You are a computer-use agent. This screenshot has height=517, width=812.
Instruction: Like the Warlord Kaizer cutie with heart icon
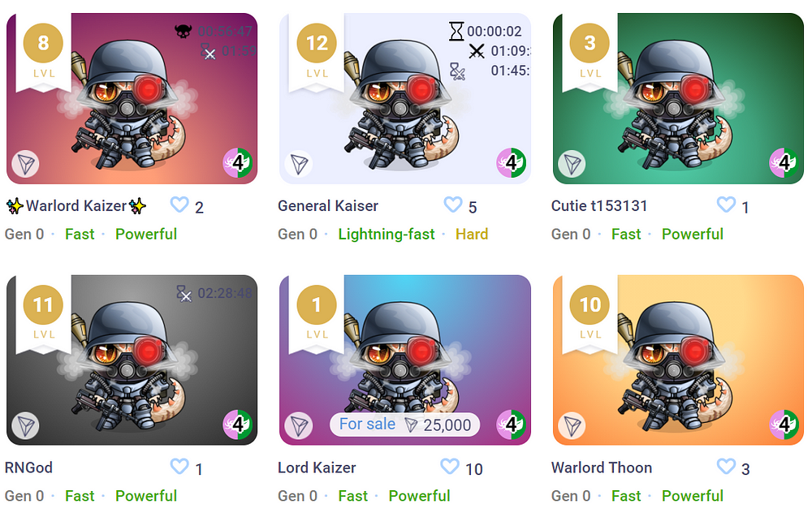pos(179,205)
